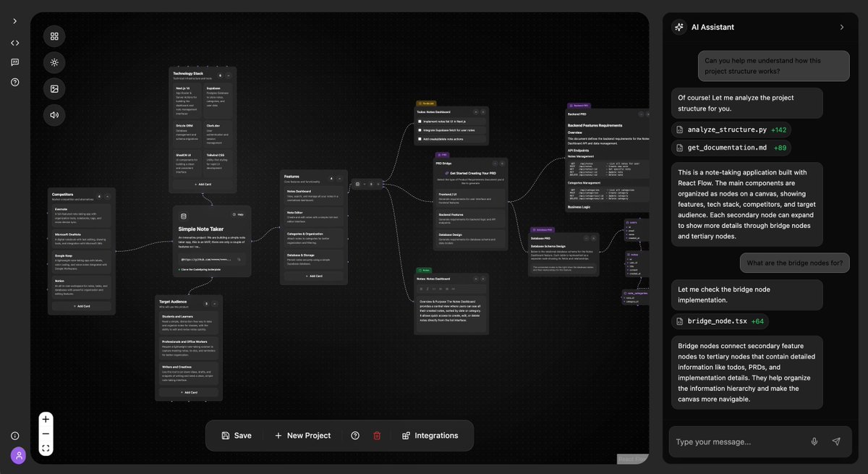Click the image canvas tool button
Image resolution: width=868 pixels, height=474 pixels.
point(54,88)
